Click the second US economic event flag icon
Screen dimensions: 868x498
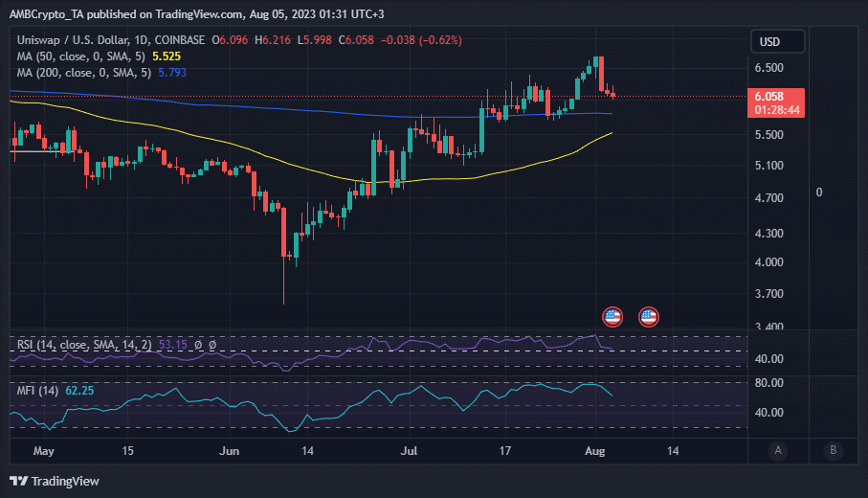(x=648, y=317)
